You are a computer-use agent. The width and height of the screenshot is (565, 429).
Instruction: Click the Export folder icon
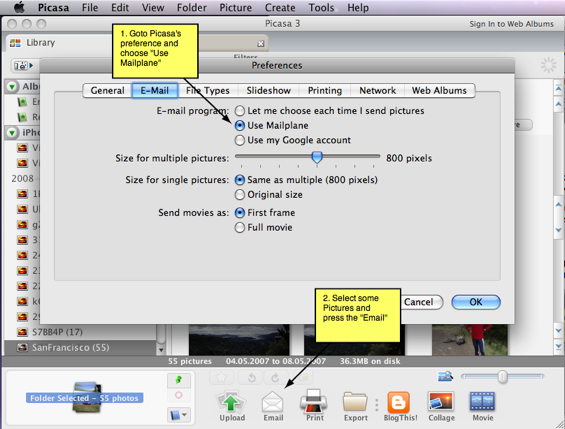click(x=355, y=402)
